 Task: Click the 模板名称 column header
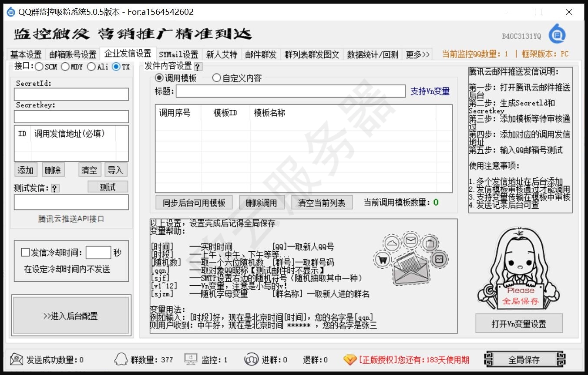(x=343, y=113)
